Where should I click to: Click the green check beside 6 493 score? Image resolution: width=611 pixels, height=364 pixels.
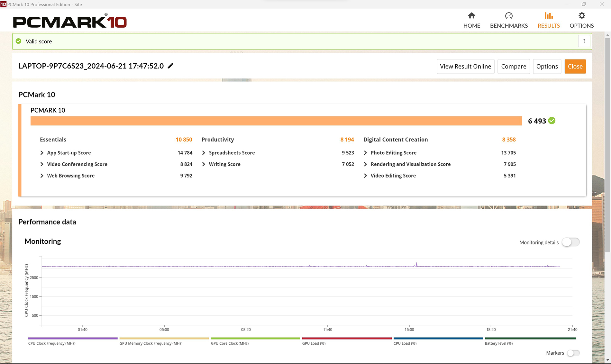point(552,121)
